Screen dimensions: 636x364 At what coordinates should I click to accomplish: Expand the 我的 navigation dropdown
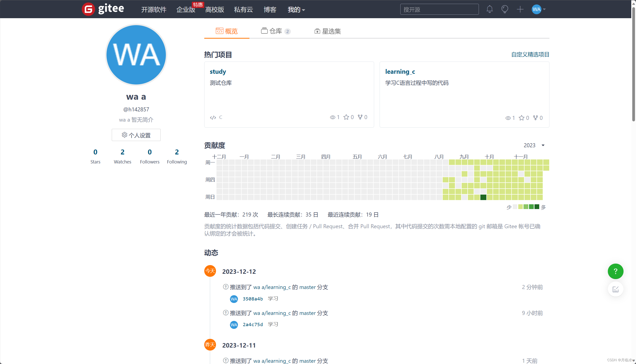(296, 9)
